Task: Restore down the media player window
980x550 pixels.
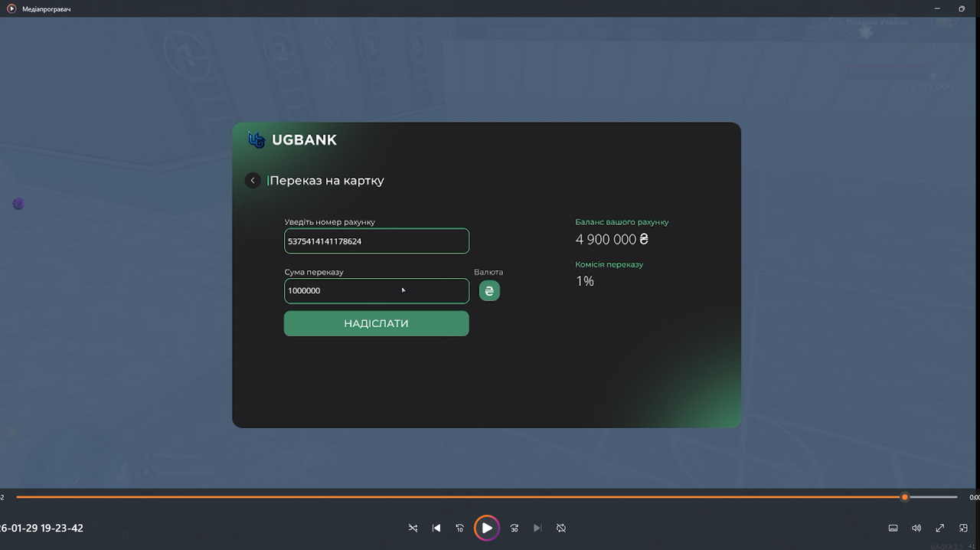Action: click(x=962, y=8)
